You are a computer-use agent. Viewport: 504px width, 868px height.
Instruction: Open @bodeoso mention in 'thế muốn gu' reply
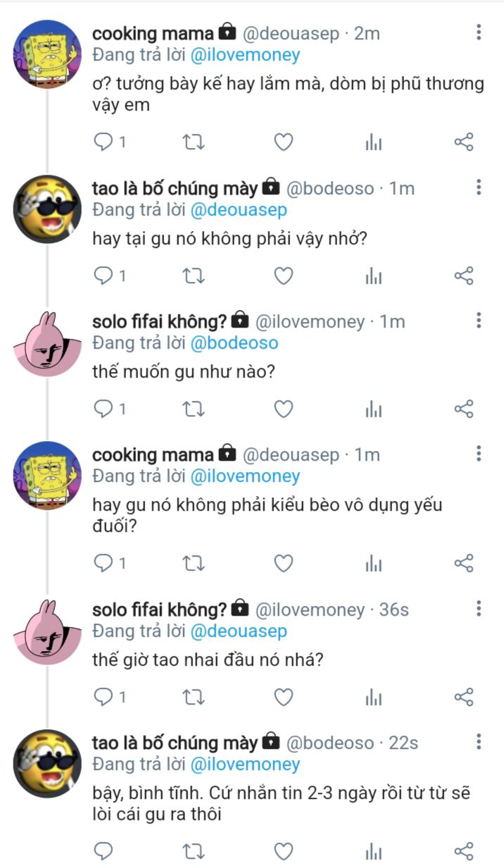click(x=234, y=343)
